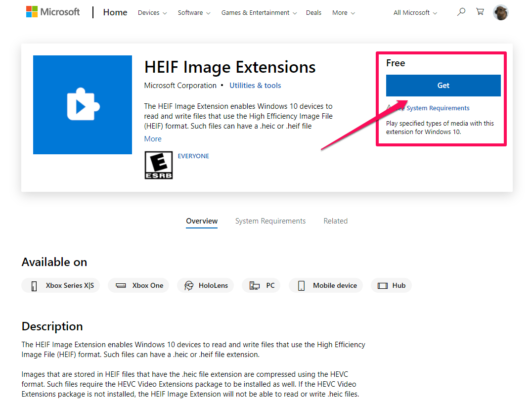The width and height of the screenshot is (532, 405).
Task: Expand the All Microsoft menu
Action: [x=415, y=12]
